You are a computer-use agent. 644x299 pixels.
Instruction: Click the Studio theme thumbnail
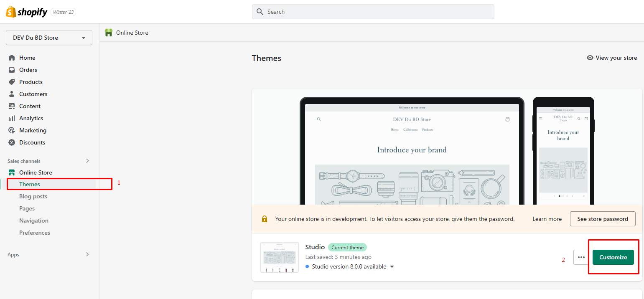point(280,257)
